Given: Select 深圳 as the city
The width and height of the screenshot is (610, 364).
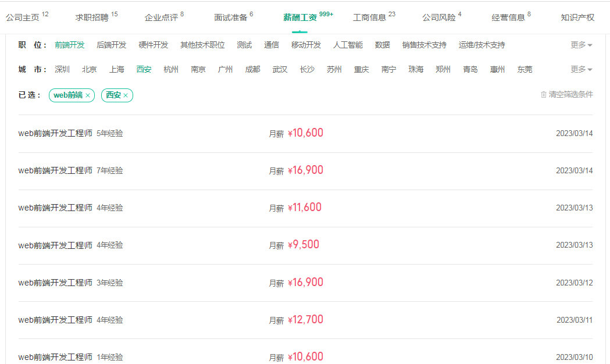Looking at the screenshot, I should tap(62, 70).
